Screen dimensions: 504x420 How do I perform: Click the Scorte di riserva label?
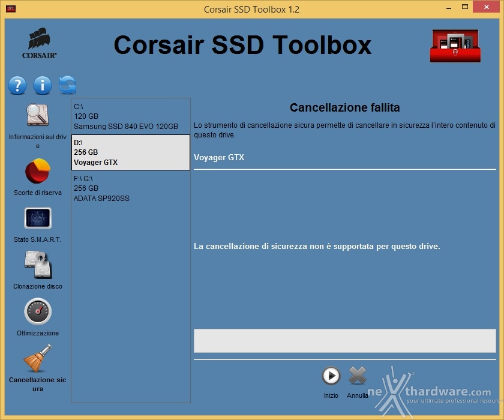click(x=38, y=193)
